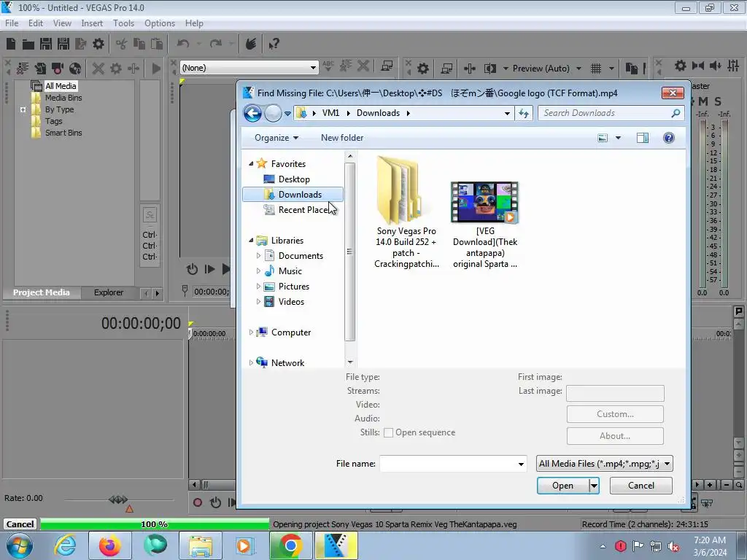Viewport: 747px width, 560px height.
Task: Click the Save icon in VEGAS toolbar
Action: click(46, 44)
